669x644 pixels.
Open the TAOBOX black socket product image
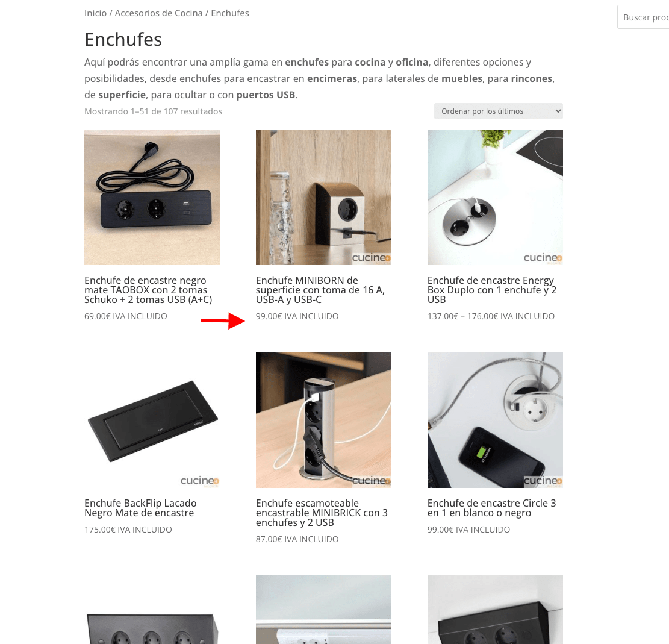pyautogui.click(x=152, y=197)
